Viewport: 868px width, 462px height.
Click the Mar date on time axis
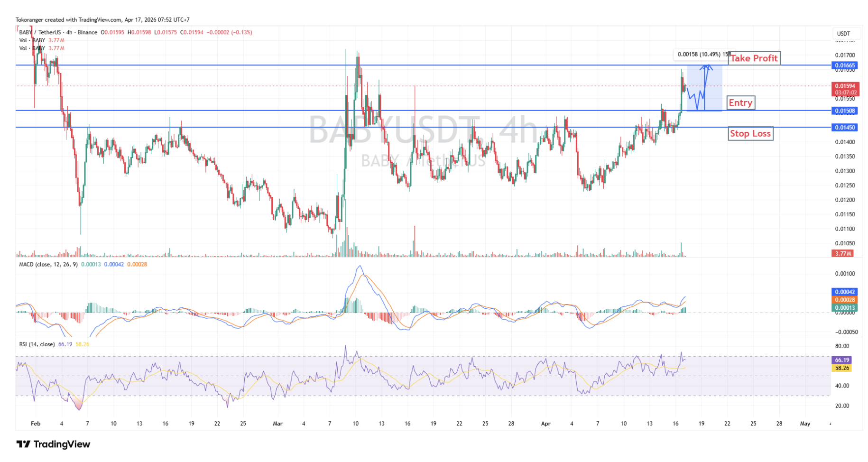[x=278, y=424]
